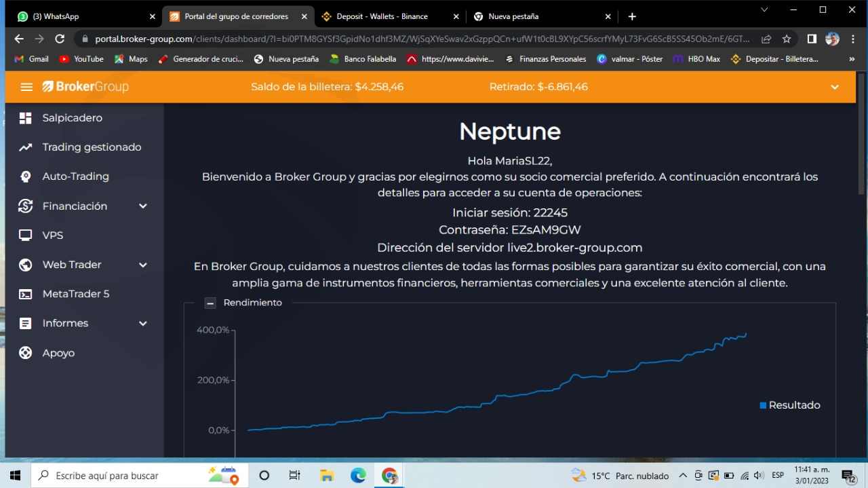Bookmark this page with the star icon
The height and width of the screenshot is (488, 868).
click(x=787, y=39)
